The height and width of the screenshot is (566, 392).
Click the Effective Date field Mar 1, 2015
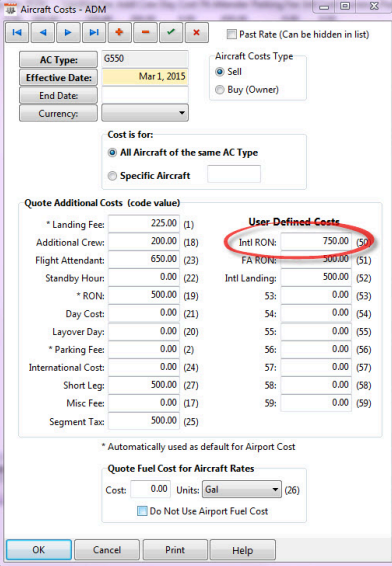[x=145, y=77]
